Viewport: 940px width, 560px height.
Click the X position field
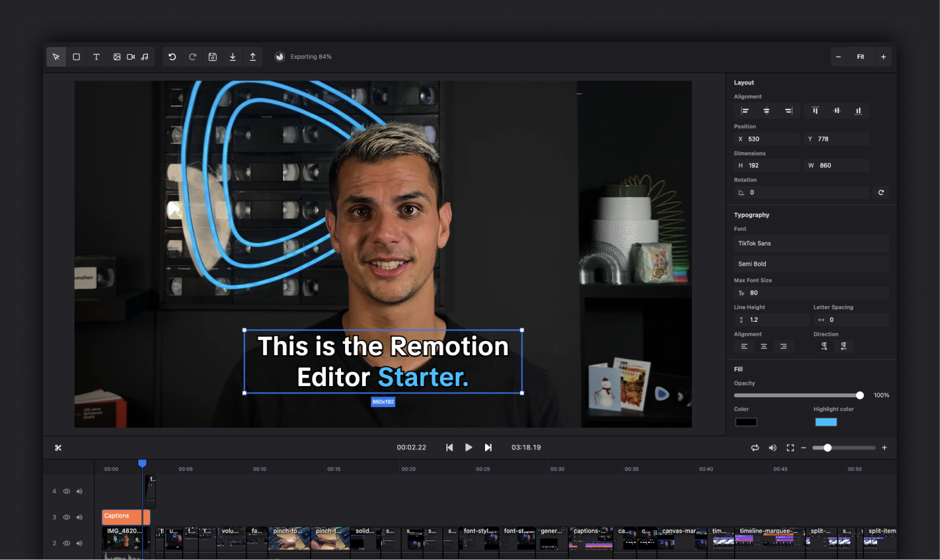coord(767,139)
